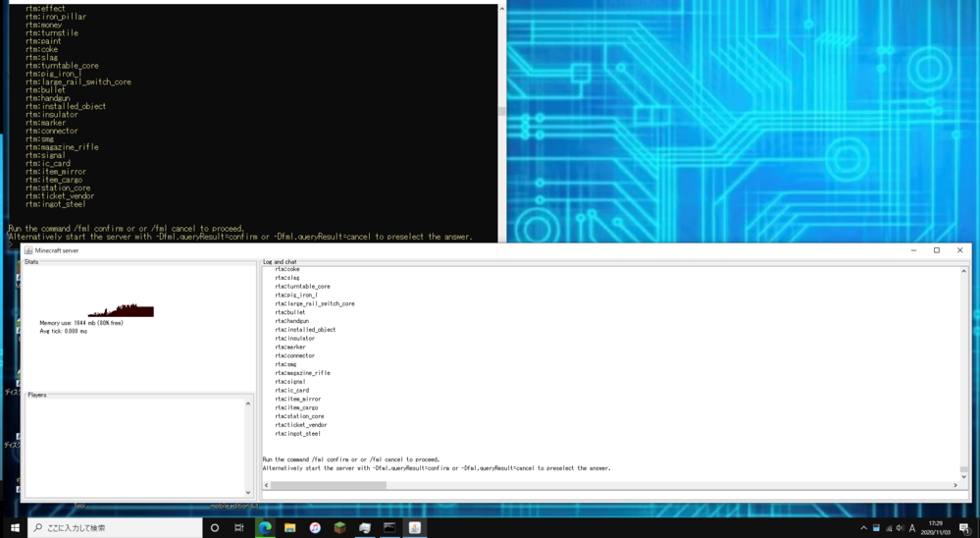980x538 pixels.
Task: Click the '/fml confirm' line in the console window
Action: [127, 229]
